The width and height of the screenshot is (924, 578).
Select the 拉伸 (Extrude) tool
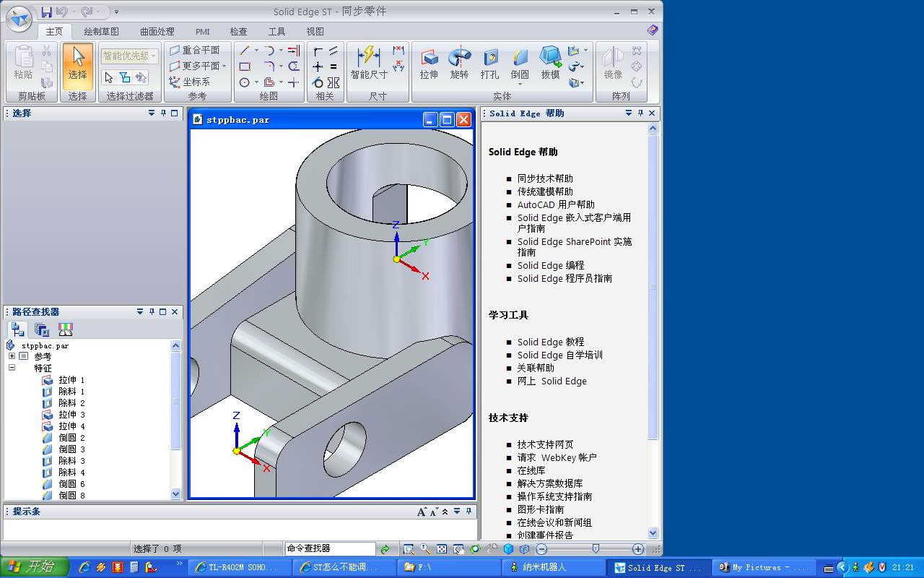click(430, 64)
